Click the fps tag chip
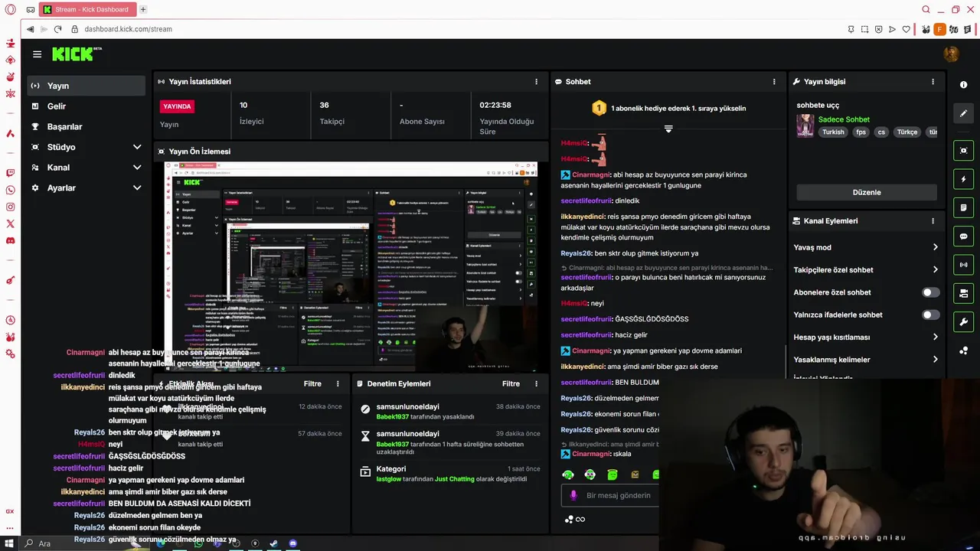The height and width of the screenshot is (551, 980). [861, 132]
